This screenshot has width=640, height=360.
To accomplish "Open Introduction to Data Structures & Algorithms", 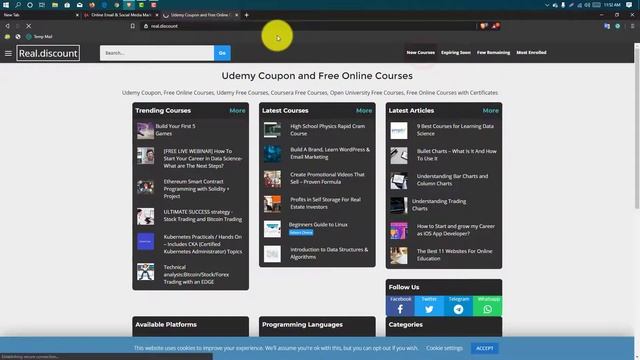I will coord(329,253).
